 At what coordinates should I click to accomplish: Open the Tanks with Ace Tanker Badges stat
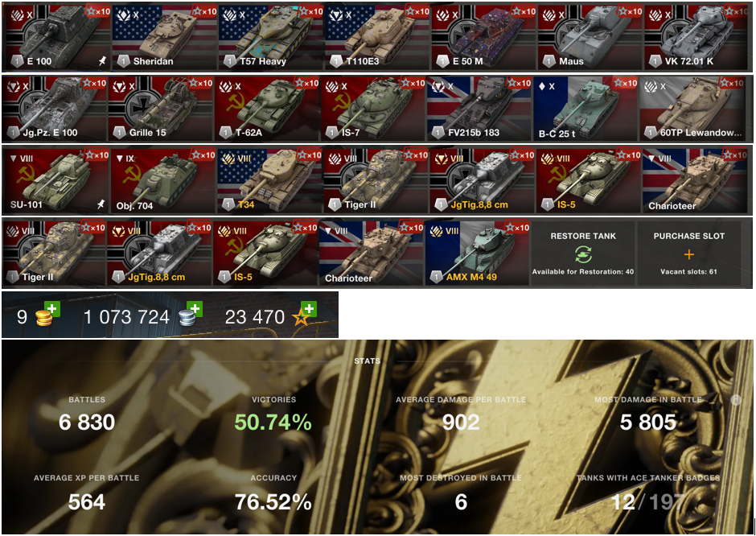coord(648,492)
